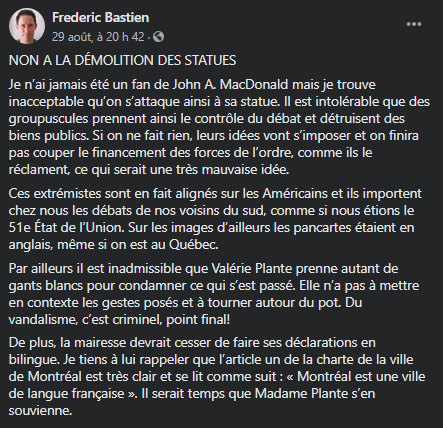
Task: Click the word bilingue in the last paragraph
Action: point(33,360)
